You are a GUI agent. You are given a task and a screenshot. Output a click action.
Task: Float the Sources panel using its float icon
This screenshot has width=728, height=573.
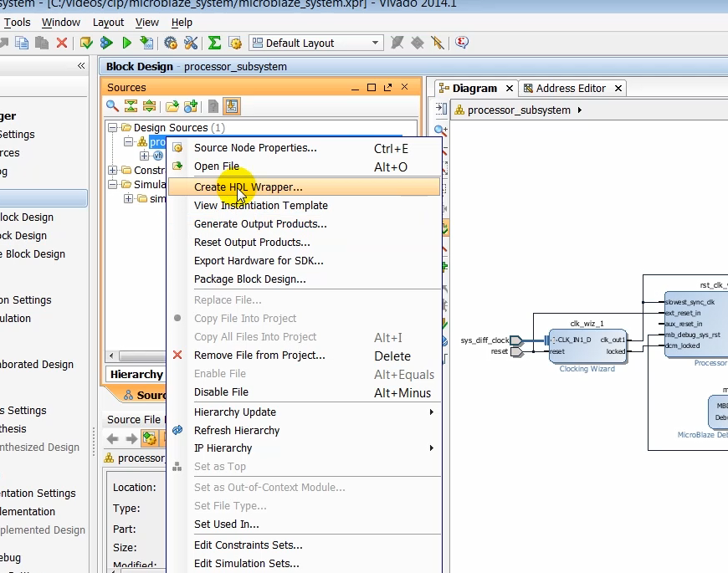(x=387, y=87)
